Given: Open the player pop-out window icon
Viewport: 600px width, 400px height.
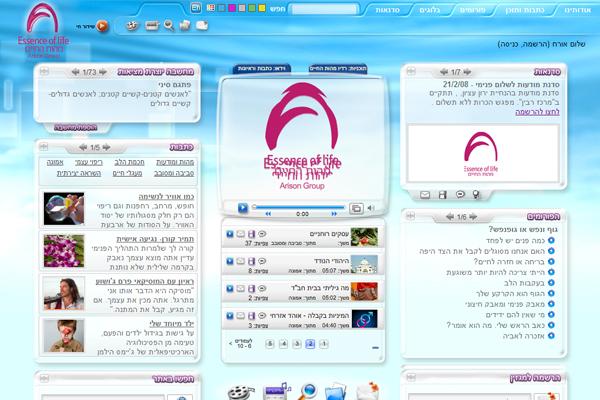Looking at the screenshot, I should pos(356,208).
